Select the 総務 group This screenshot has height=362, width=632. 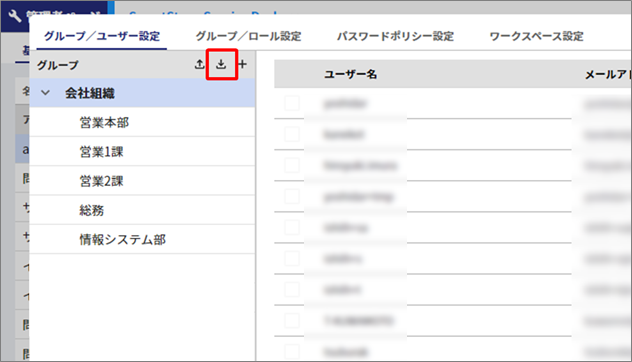tap(142, 210)
